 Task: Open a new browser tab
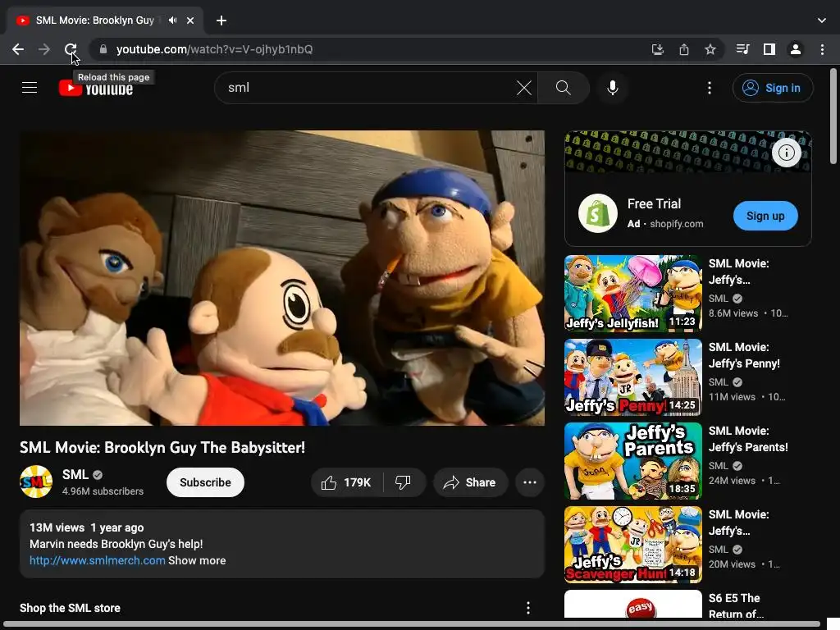point(221,21)
